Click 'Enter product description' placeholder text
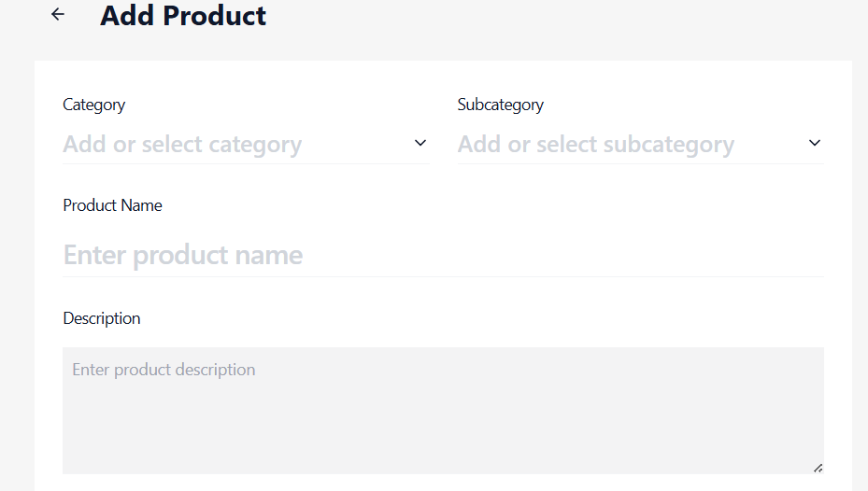The image size is (868, 491). coord(164,370)
